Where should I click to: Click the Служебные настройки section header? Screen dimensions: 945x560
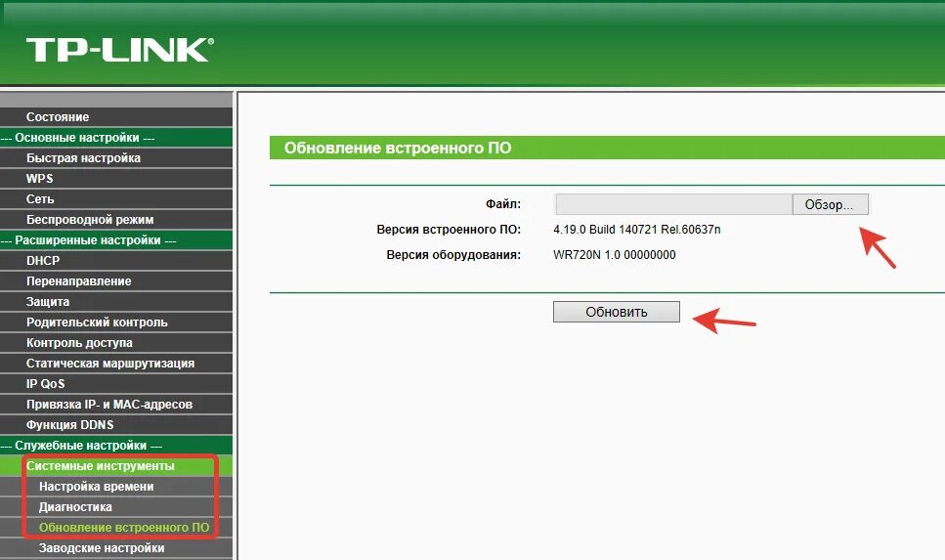click(x=116, y=445)
